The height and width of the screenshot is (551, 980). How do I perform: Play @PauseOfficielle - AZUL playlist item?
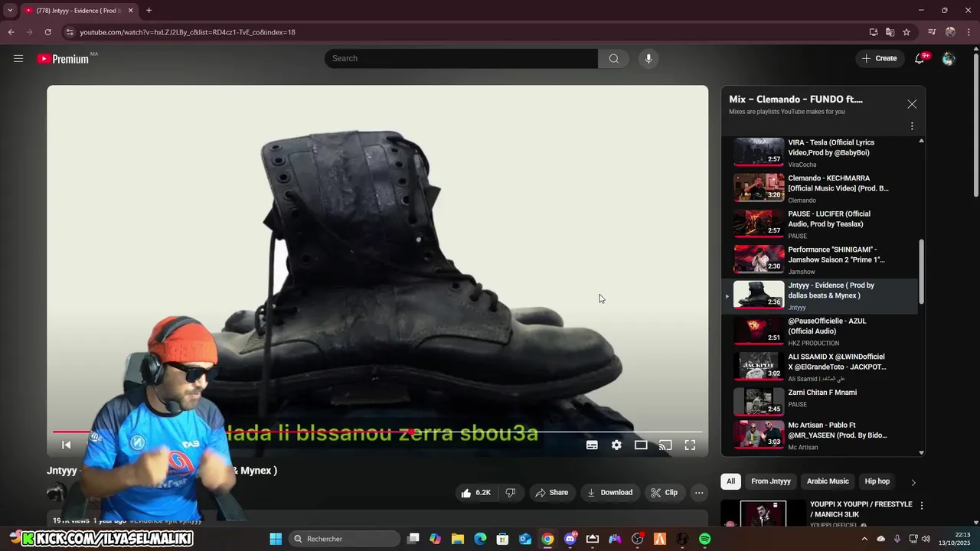point(819,331)
